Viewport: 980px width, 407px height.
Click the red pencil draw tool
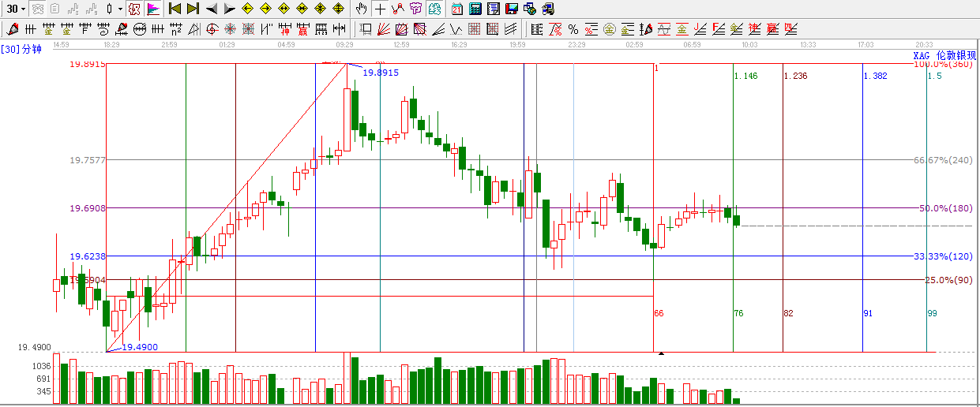[12, 30]
